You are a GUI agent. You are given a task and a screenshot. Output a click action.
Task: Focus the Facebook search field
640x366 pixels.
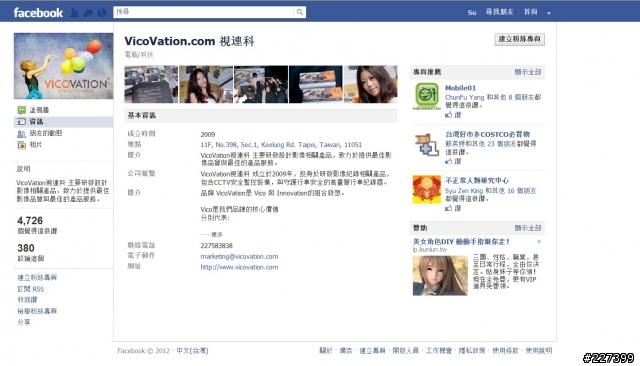coord(204,12)
